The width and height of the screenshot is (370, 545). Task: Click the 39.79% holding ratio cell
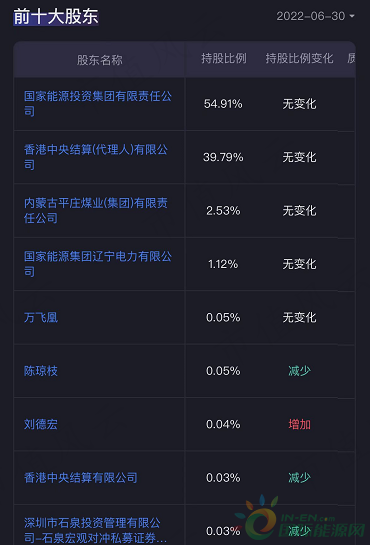[x=223, y=157]
